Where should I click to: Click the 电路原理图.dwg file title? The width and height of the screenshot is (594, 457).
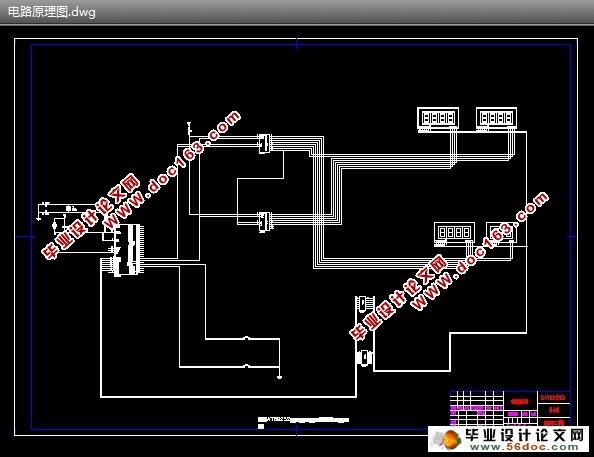[52, 12]
